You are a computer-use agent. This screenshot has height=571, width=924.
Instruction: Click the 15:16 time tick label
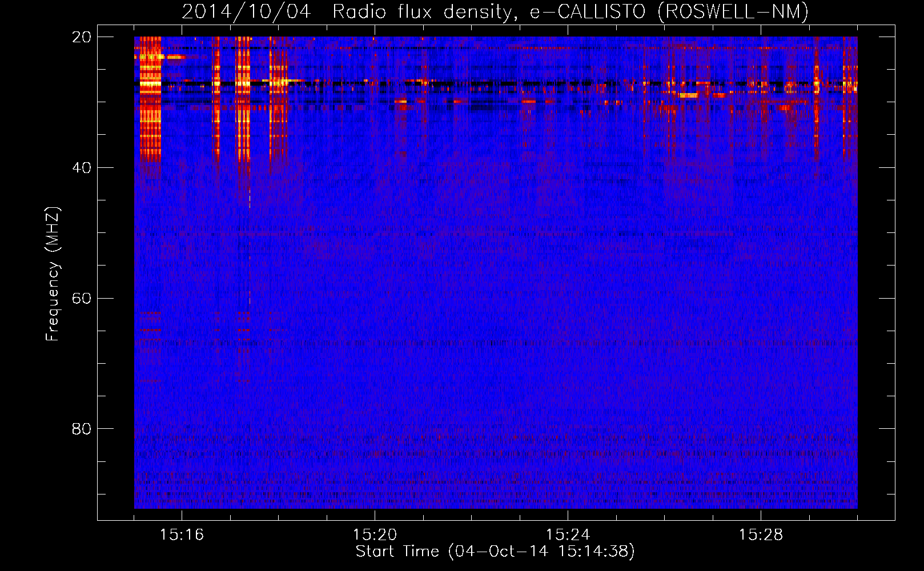(182, 535)
